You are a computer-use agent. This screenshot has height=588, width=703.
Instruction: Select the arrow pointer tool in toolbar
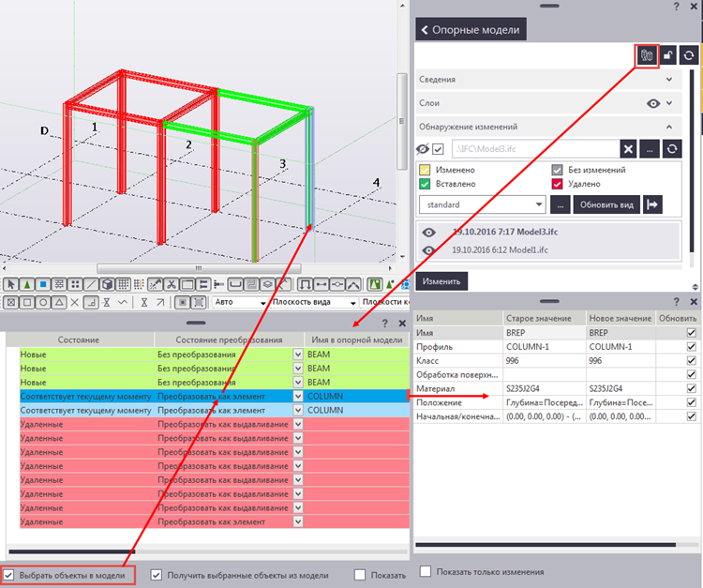[x=10, y=284]
